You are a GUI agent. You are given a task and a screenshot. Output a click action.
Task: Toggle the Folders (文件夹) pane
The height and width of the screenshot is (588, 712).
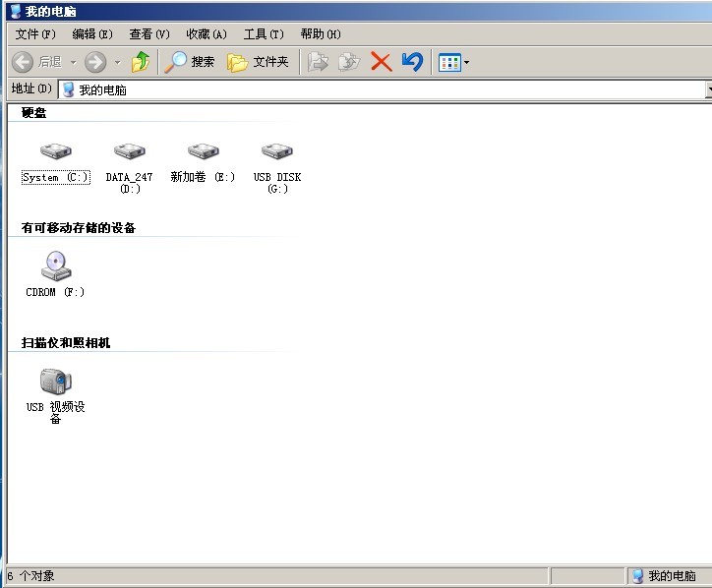tap(258, 62)
